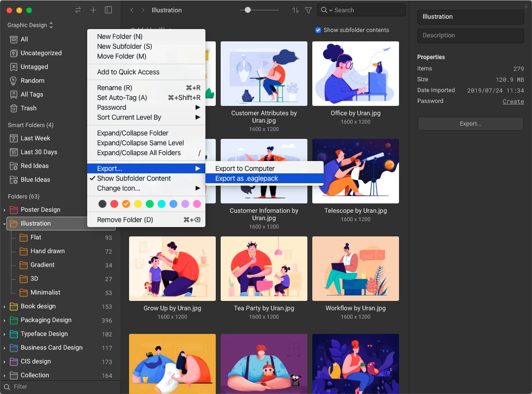The width and height of the screenshot is (532, 394).
Task: Choose Export as .eaglepack
Action: [246, 178]
